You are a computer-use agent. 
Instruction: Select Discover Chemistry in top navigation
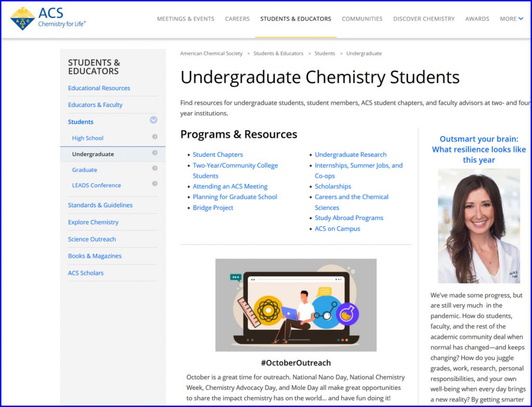click(423, 19)
